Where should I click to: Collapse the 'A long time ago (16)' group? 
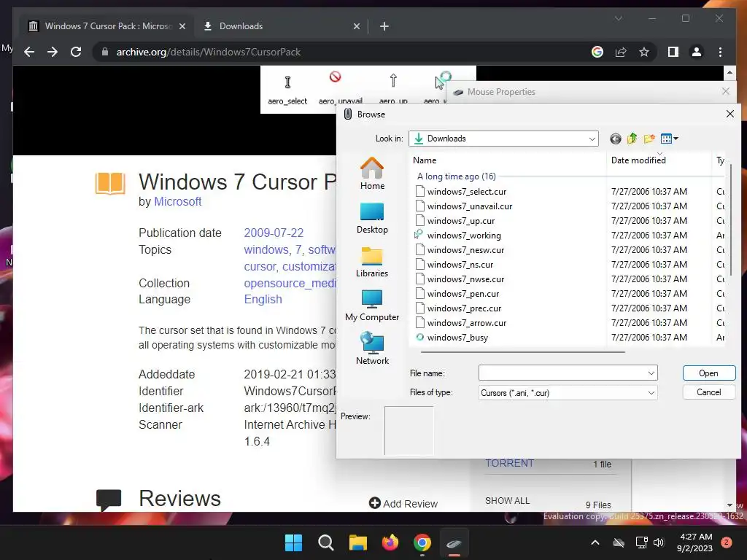tap(457, 176)
